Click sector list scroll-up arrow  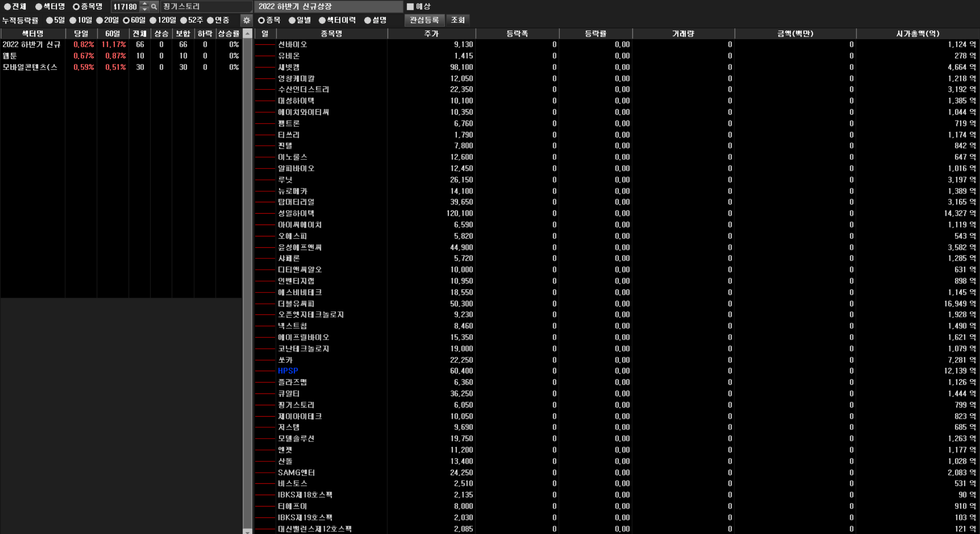click(247, 34)
